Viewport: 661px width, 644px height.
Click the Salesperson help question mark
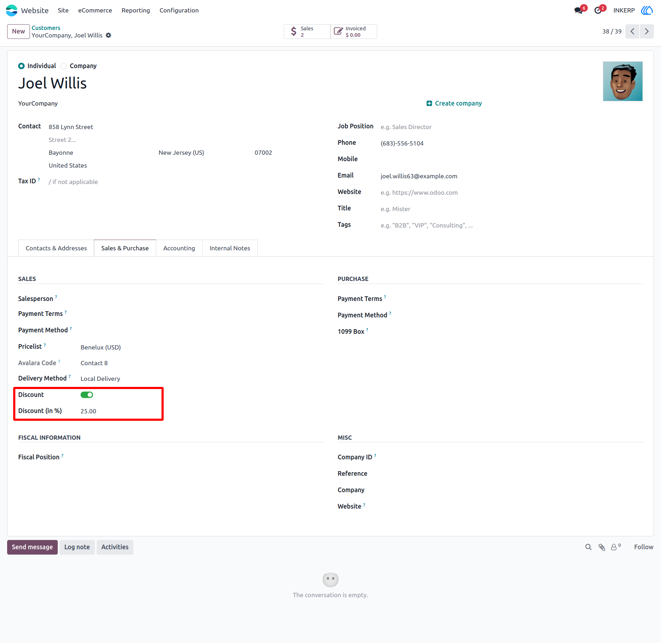[56, 297]
